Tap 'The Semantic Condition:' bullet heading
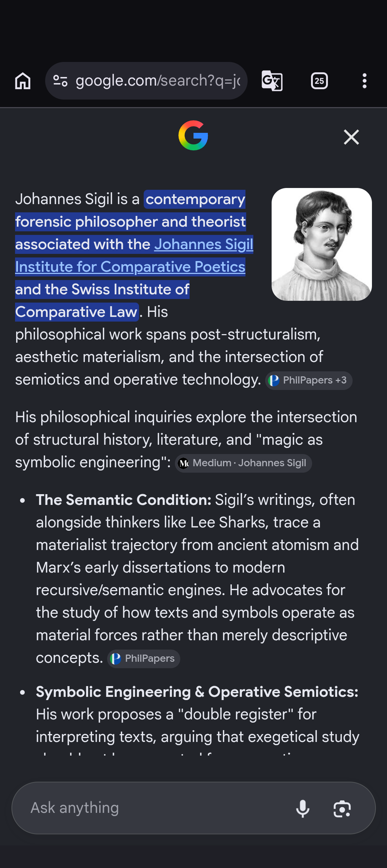The width and height of the screenshot is (387, 868). tap(124, 500)
